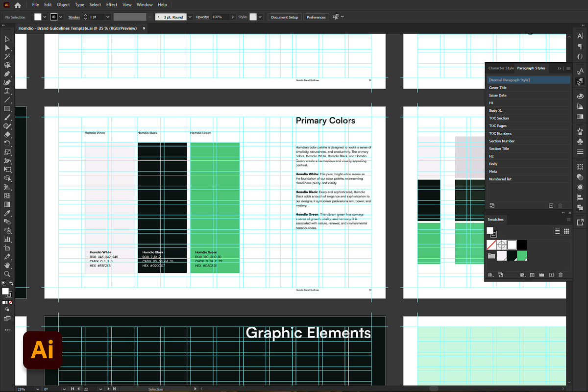Select the Direct Selection tool

click(x=7, y=48)
